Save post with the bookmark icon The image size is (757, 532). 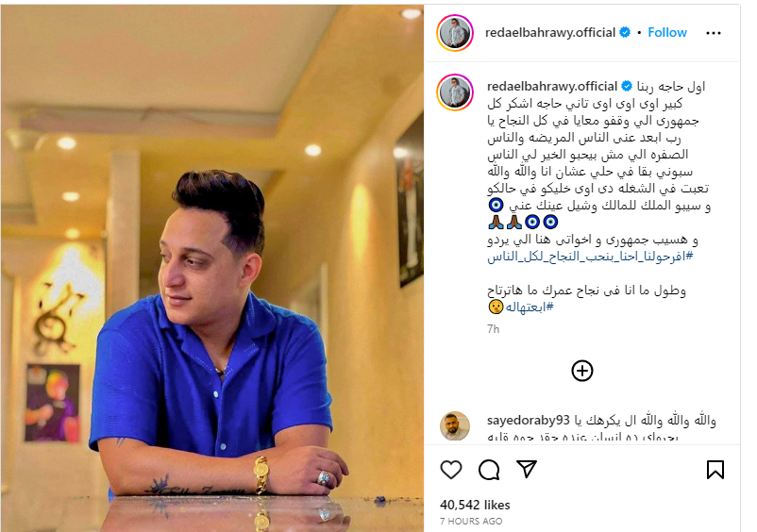click(x=715, y=470)
